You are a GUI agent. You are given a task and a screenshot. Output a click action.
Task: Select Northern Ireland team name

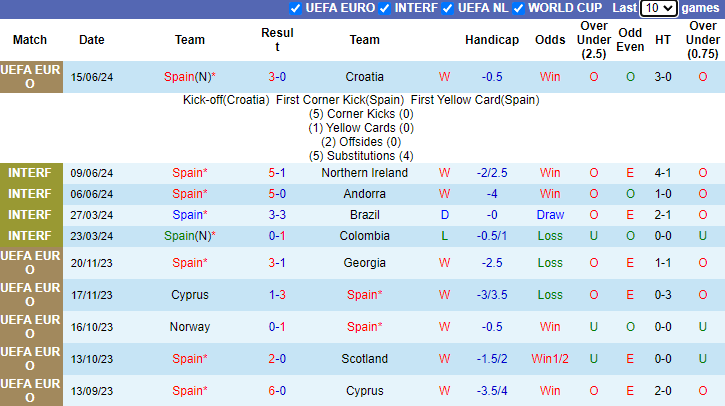(x=364, y=172)
